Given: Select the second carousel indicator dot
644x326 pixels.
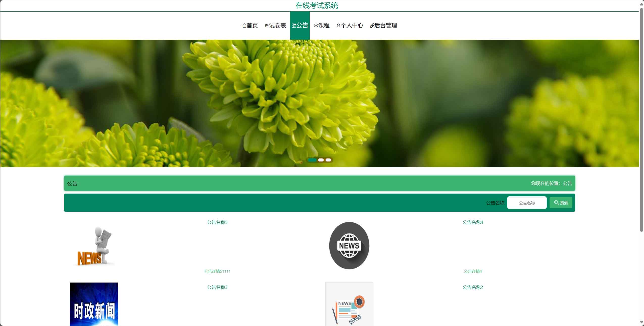Looking at the screenshot, I should (x=321, y=160).
